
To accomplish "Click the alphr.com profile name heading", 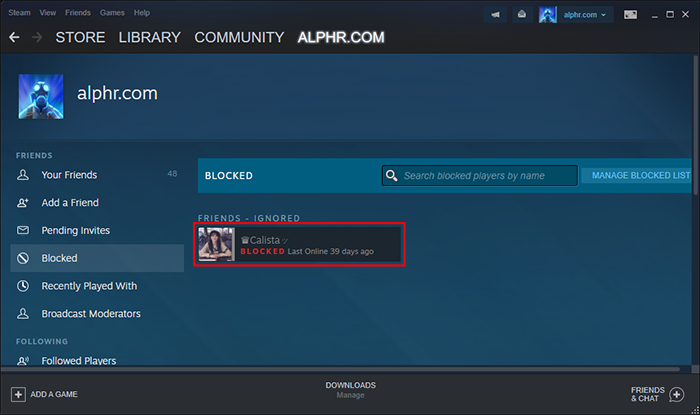I will point(117,94).
